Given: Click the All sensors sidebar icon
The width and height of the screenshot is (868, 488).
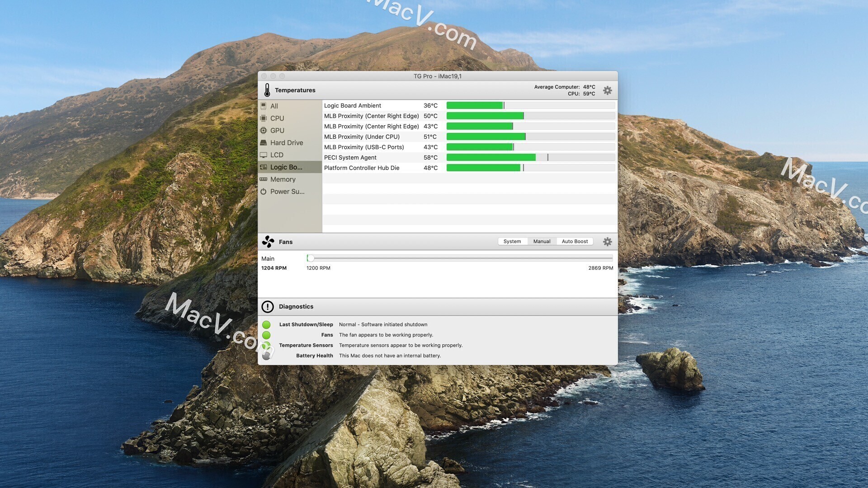Looking at the screenshot, I should tap(264, 106).
